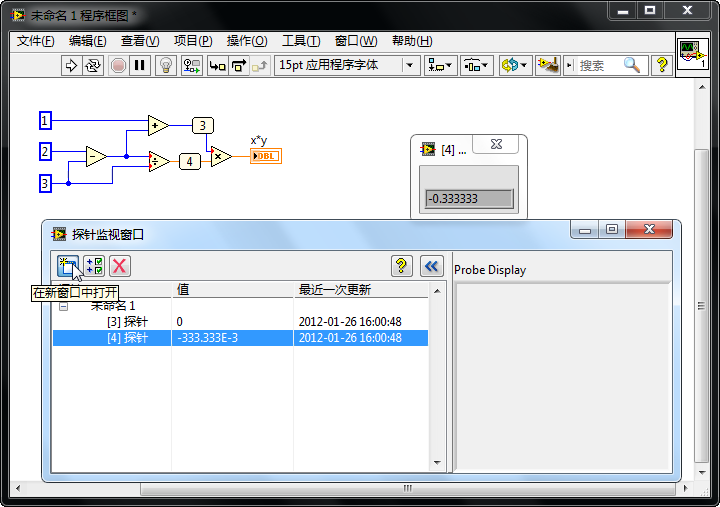Open the 操作(O) menu
720x507 pixels.
pos(246,41)
